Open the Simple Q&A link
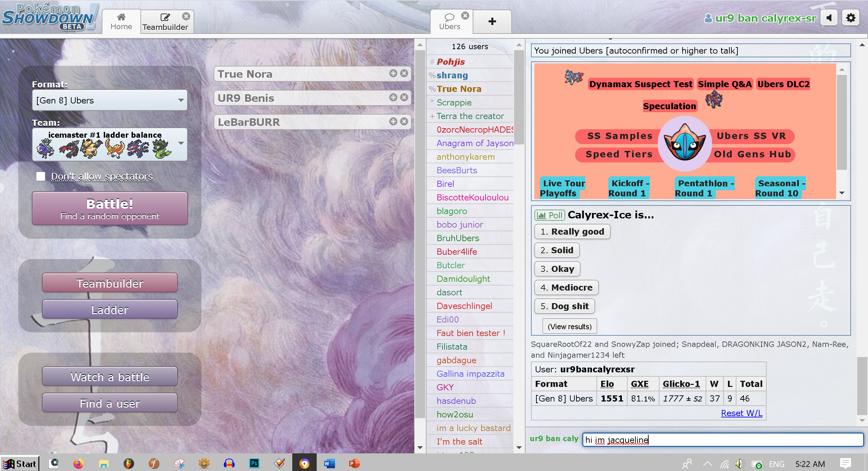This screenshot has width=868, height=471. pyautogui.click(x=725, y=84)
